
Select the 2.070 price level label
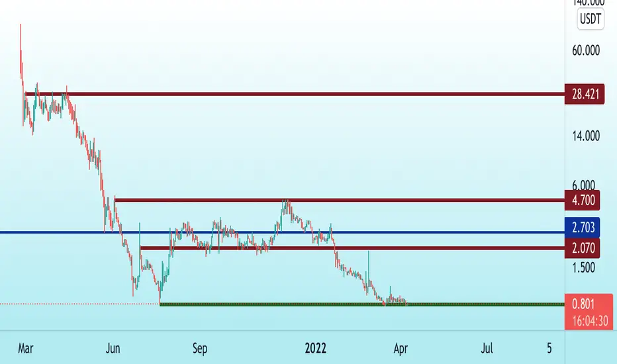583,248
